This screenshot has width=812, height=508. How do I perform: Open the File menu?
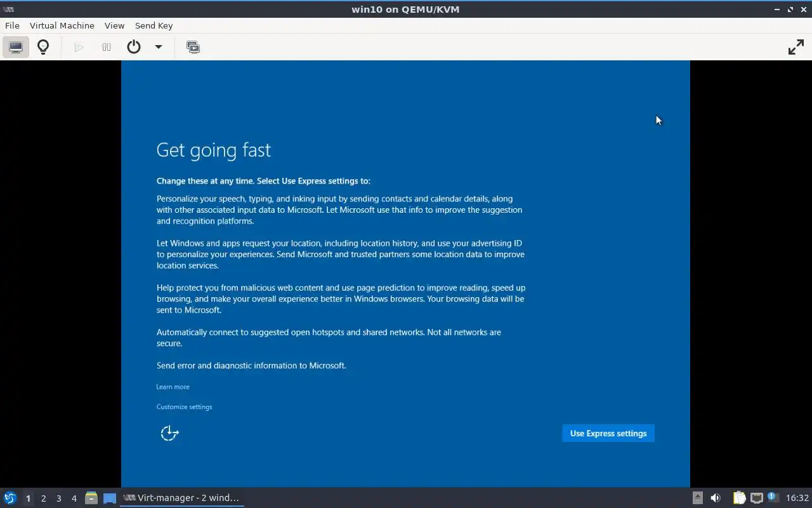click(12, 25)
